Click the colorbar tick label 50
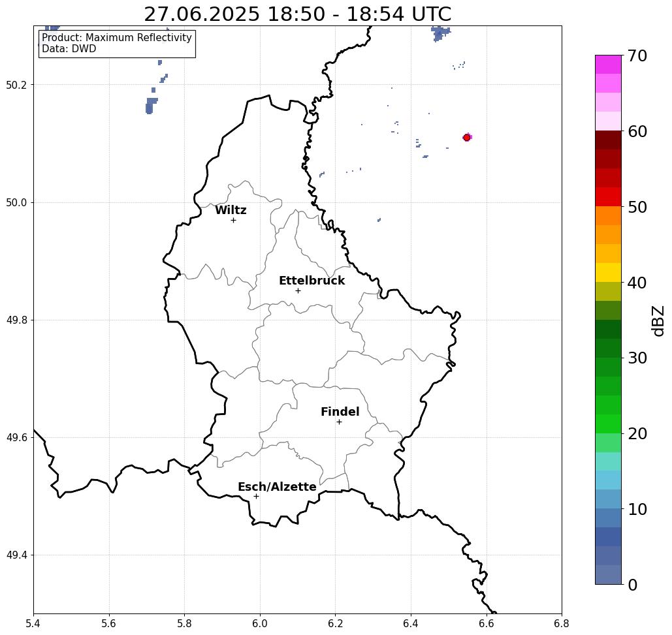 637,208
